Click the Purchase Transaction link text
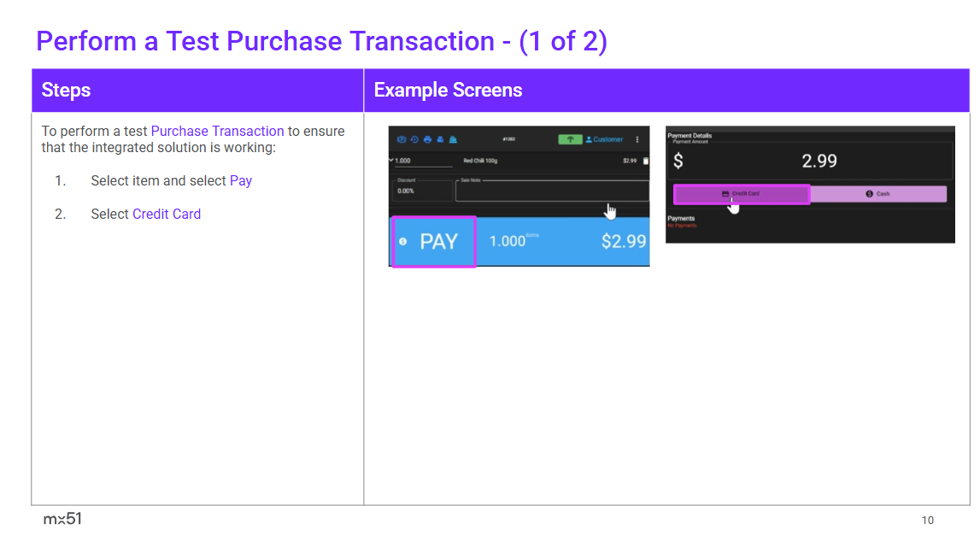 pos(217,132)
